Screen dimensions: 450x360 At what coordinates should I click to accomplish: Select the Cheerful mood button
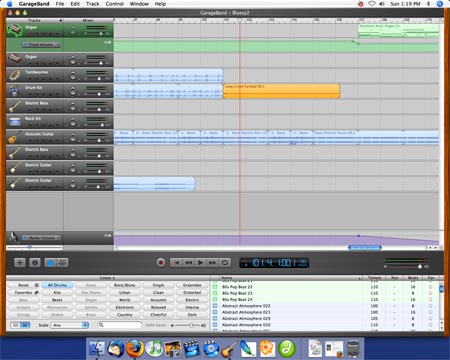[x=158, y=315]
